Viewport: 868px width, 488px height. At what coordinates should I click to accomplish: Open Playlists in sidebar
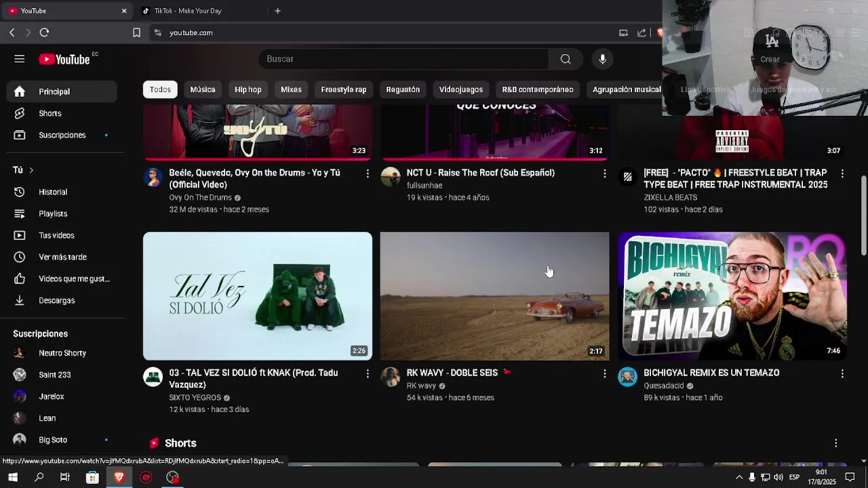[x=62, y=213]
